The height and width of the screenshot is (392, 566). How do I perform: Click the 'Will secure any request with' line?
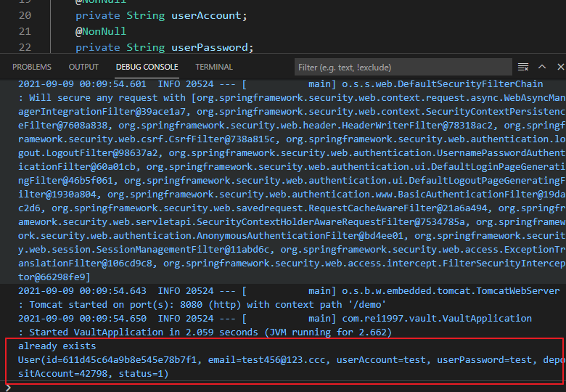[x=291, y=98]
